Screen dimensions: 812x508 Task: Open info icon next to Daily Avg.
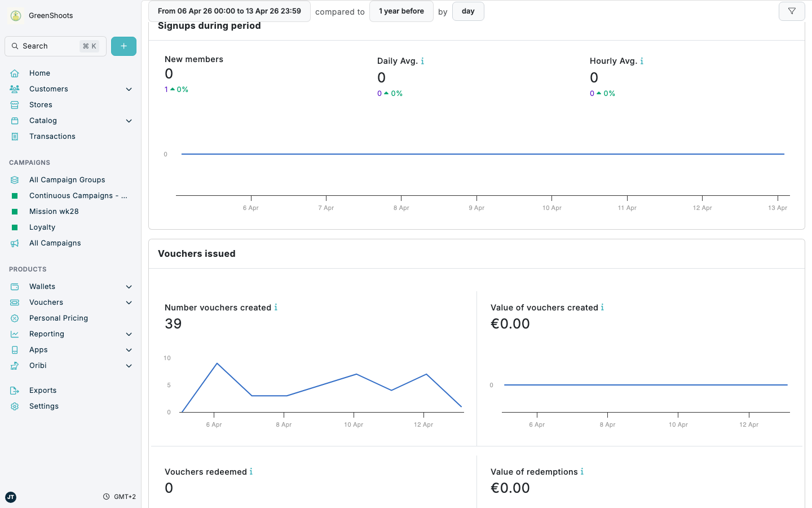click(x=422, y=61)
